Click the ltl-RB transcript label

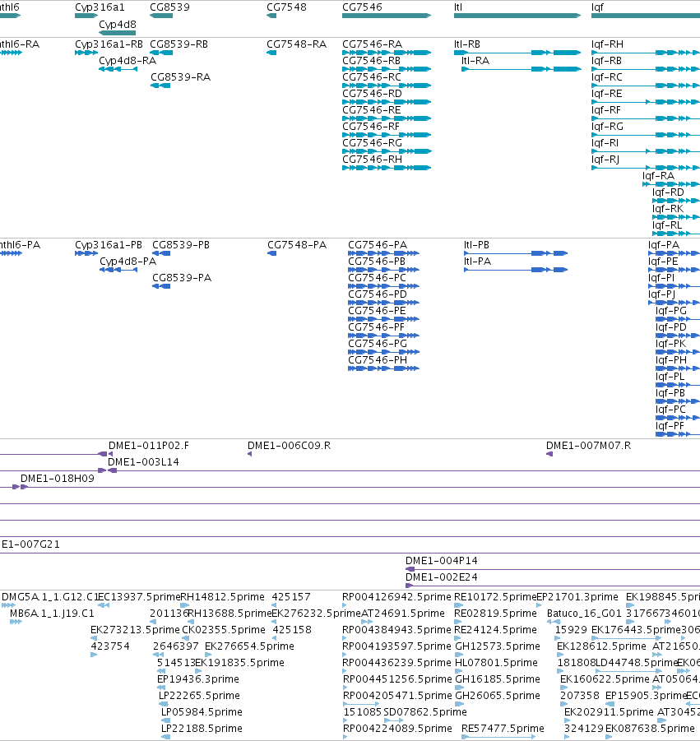(x=467, y=44)
